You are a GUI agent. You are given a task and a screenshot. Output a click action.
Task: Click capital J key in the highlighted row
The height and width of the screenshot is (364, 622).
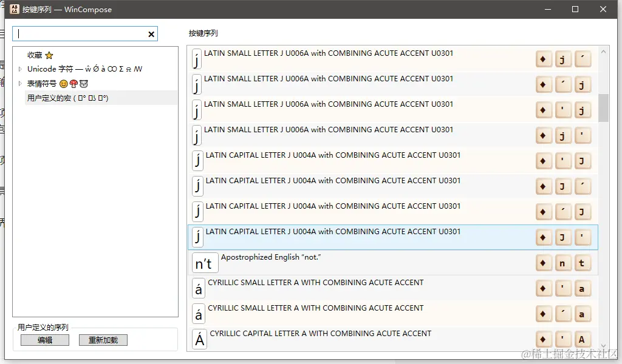click(562, 237)
